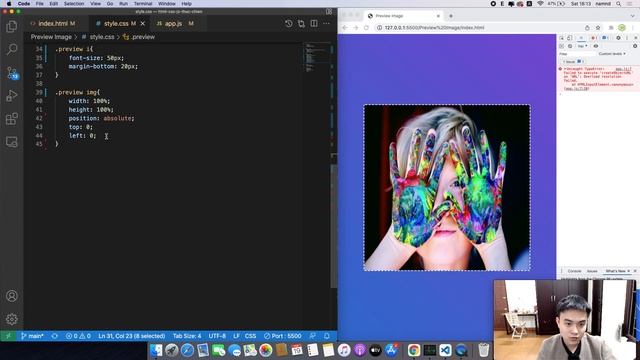This screenshot has width=640, height=360.
Task: Open the Extensions view
Action: click(12, 119)
